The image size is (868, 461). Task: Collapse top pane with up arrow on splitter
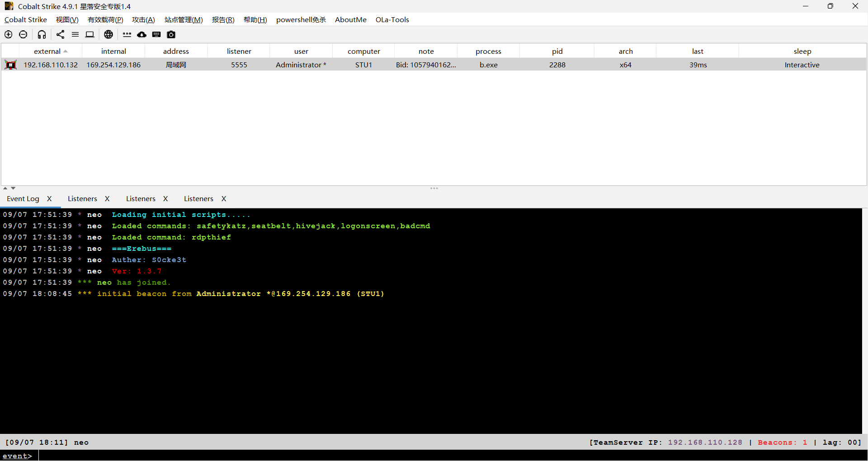click(x=5, y=188)
